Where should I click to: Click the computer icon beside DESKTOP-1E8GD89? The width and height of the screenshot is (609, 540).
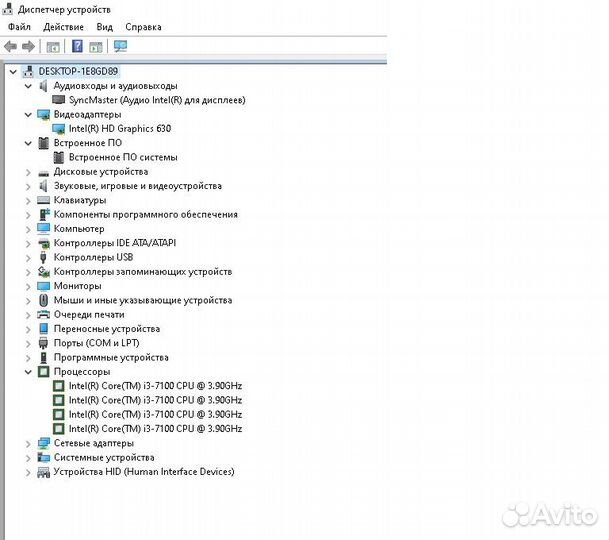coord(28,71)
